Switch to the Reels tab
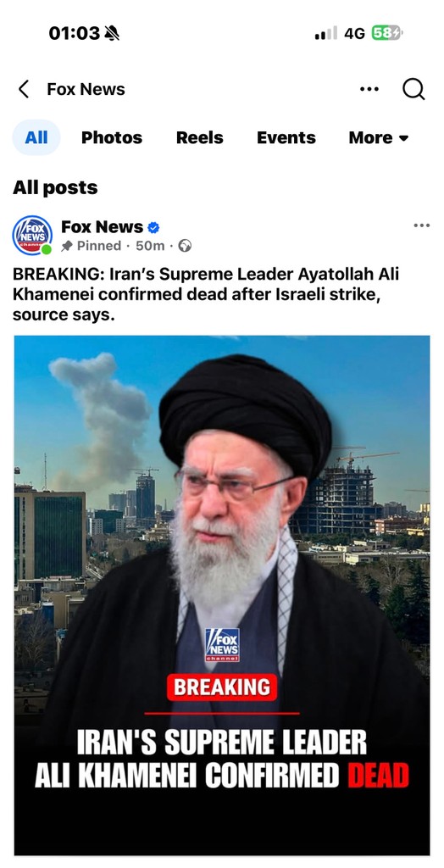The height and width of the screenshot is (868, 444). [x=200, y=138]
